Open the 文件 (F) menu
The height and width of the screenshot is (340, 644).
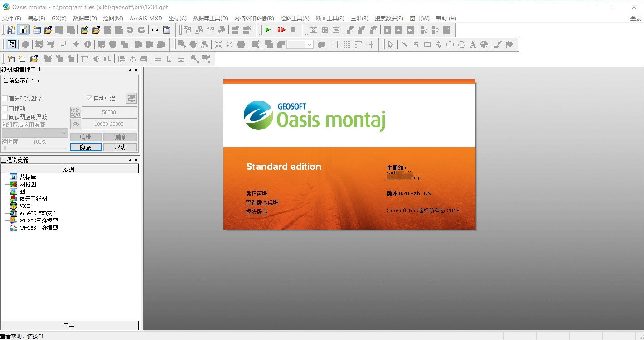[x=12, y=19]
